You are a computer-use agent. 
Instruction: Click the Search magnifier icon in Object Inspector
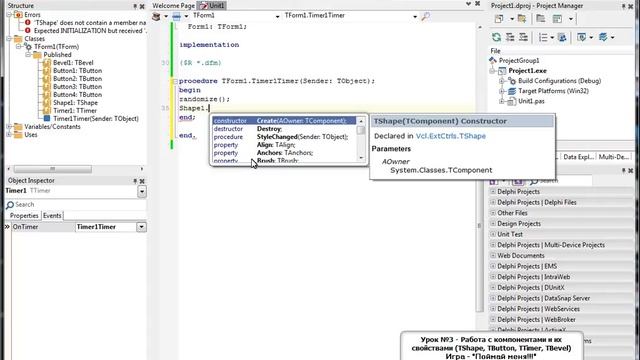pyautogui.click(x=10, y=204)
